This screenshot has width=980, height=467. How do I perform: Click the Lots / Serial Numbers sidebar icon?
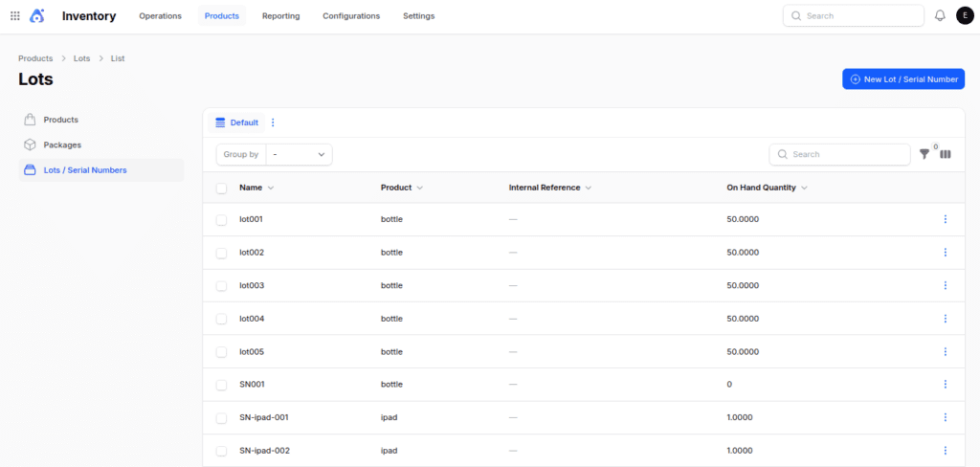click(30, 170)
